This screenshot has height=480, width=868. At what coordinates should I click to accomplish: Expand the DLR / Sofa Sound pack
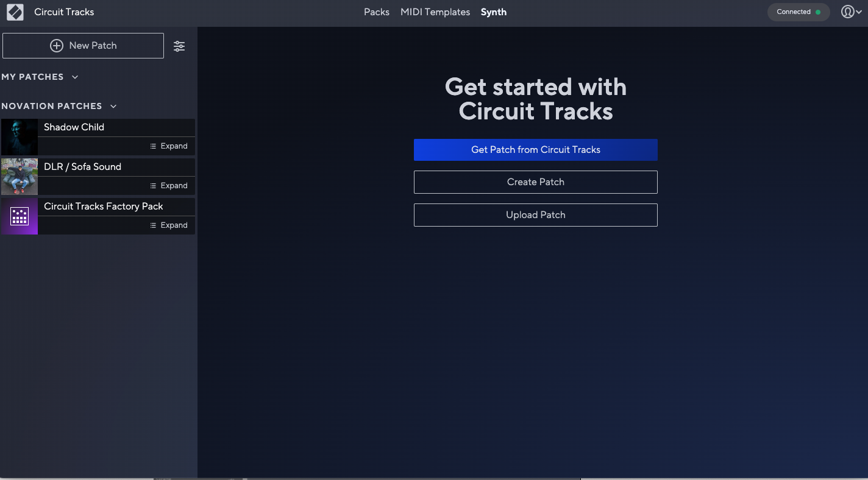tap(169, 186)
